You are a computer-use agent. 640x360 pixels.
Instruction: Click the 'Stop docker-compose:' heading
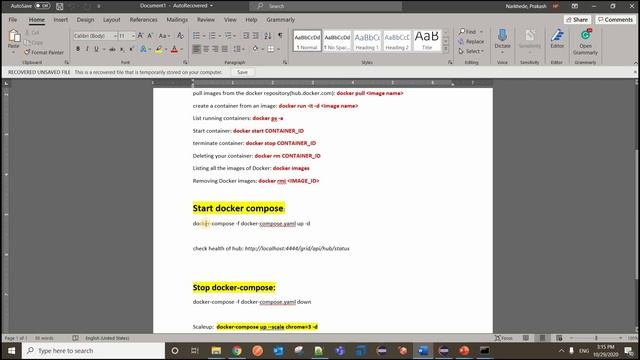point(234,287)
